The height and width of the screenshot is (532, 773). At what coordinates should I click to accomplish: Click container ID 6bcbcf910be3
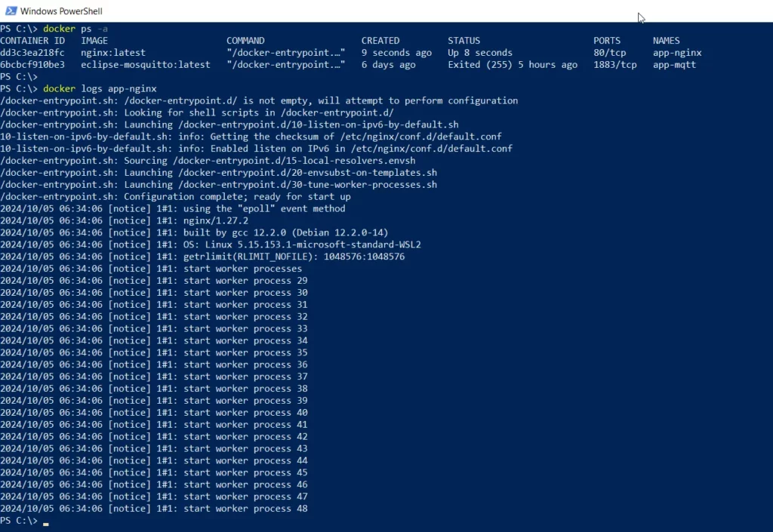pos(32,65)
